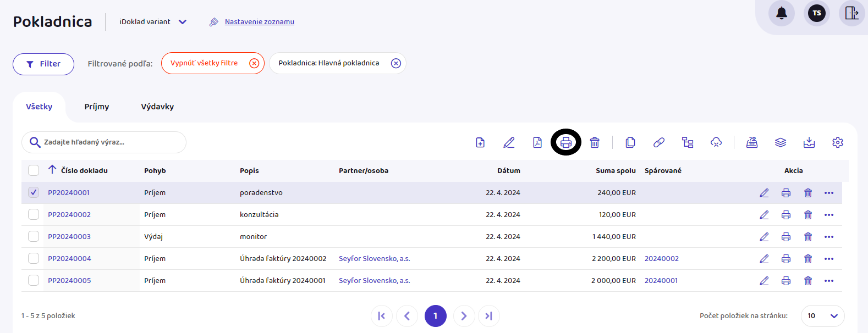Click the cash register icon in toolbar

coord(751,143)
